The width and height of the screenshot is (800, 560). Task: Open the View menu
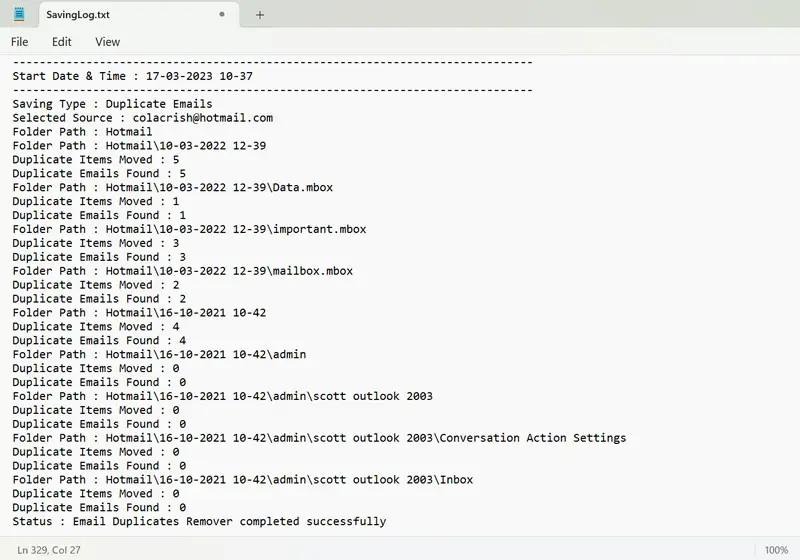tap(107, 42)
